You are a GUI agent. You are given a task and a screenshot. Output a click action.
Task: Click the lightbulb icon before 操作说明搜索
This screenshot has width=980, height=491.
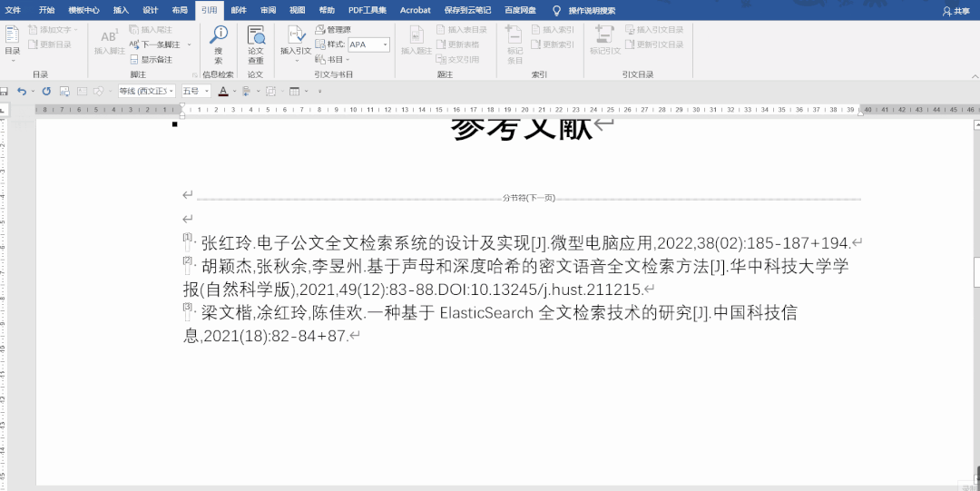tap(557, 10)
